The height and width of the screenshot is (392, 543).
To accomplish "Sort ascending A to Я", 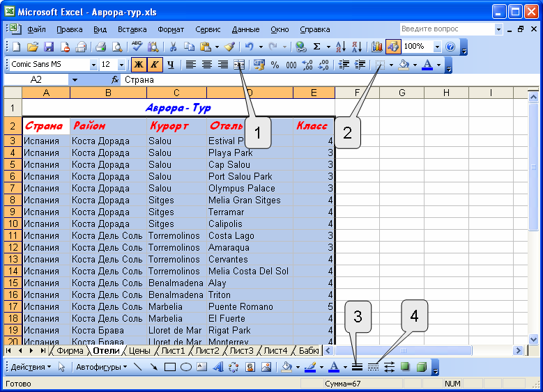I will point(341,47).
